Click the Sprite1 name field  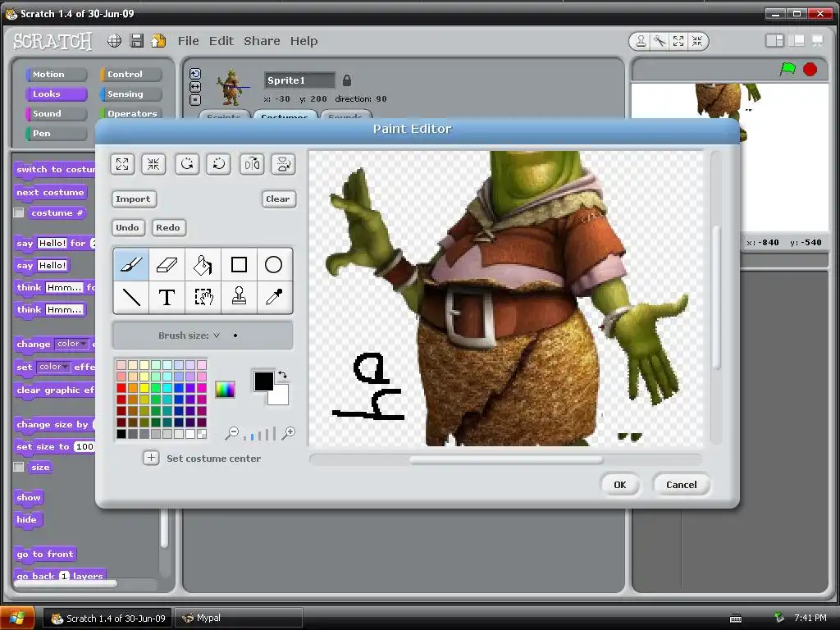pos(299,80)
